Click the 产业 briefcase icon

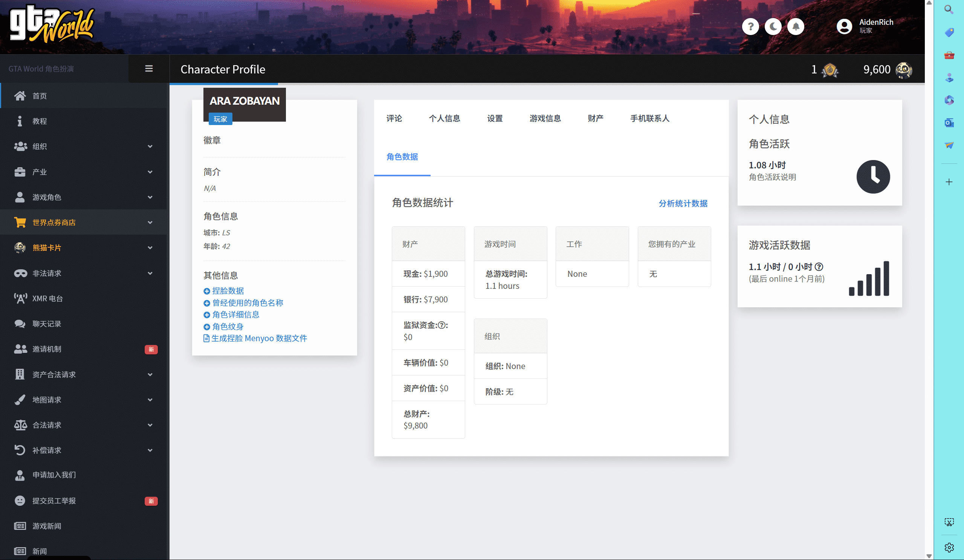20,172
